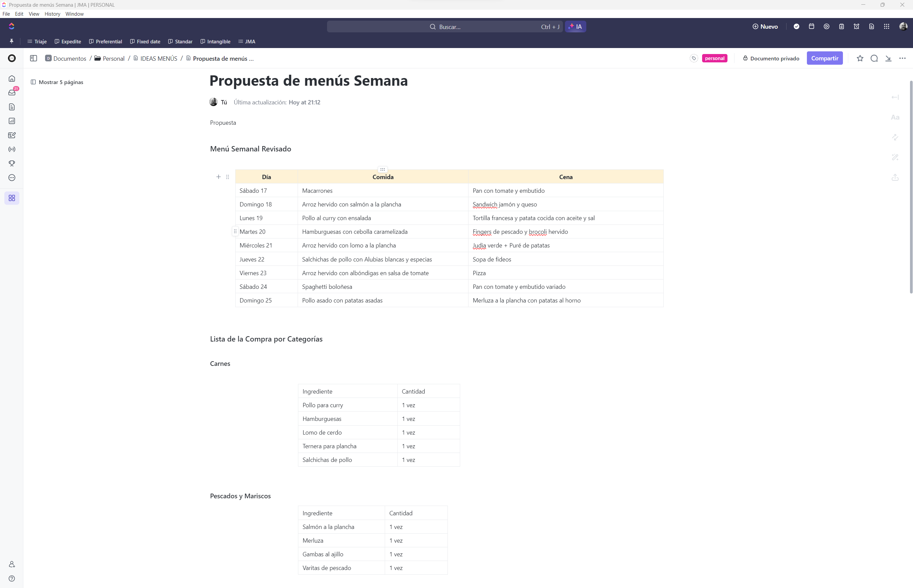
Task: Open the Inbox icon in the sidebar
Action: point(12,93)
